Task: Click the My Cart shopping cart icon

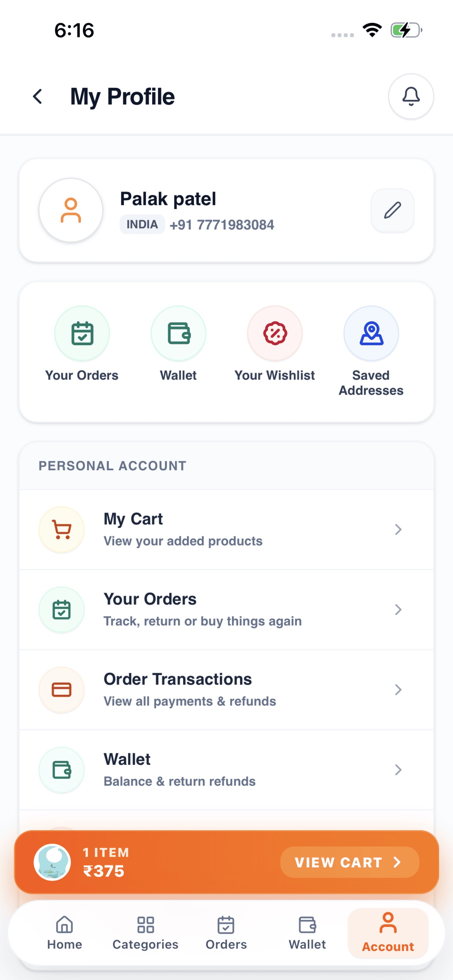Action: 62,530
